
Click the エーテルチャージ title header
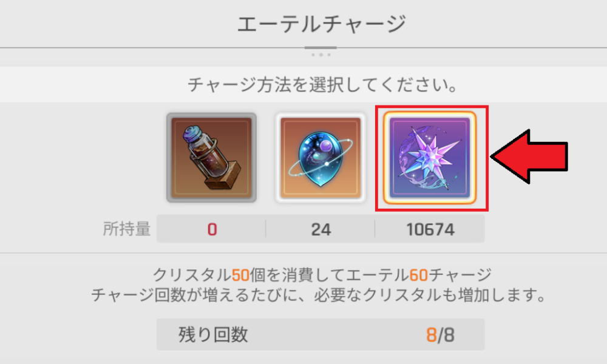321,24
